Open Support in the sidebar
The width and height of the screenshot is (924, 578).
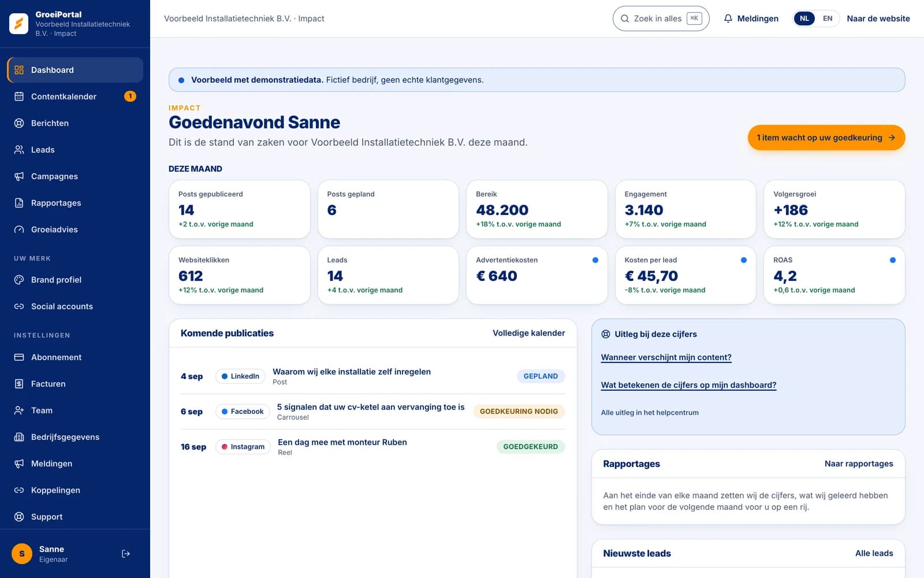tap(75, 517)
